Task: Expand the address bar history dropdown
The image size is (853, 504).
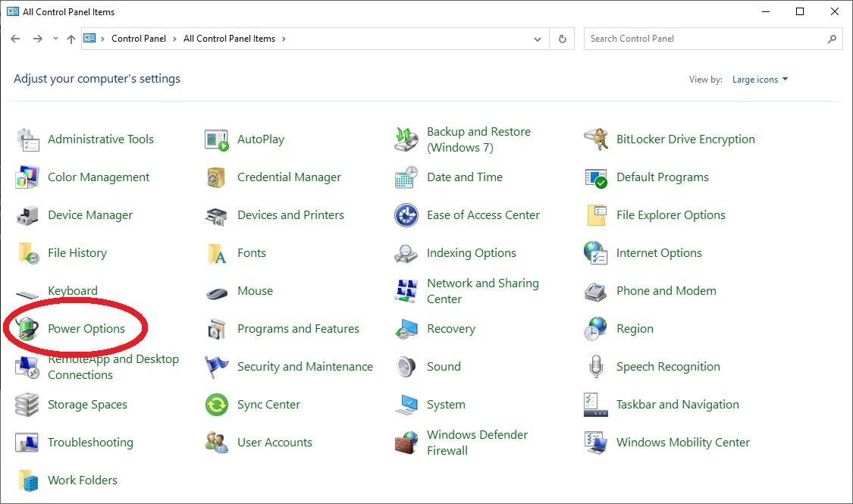Action: 538,39
